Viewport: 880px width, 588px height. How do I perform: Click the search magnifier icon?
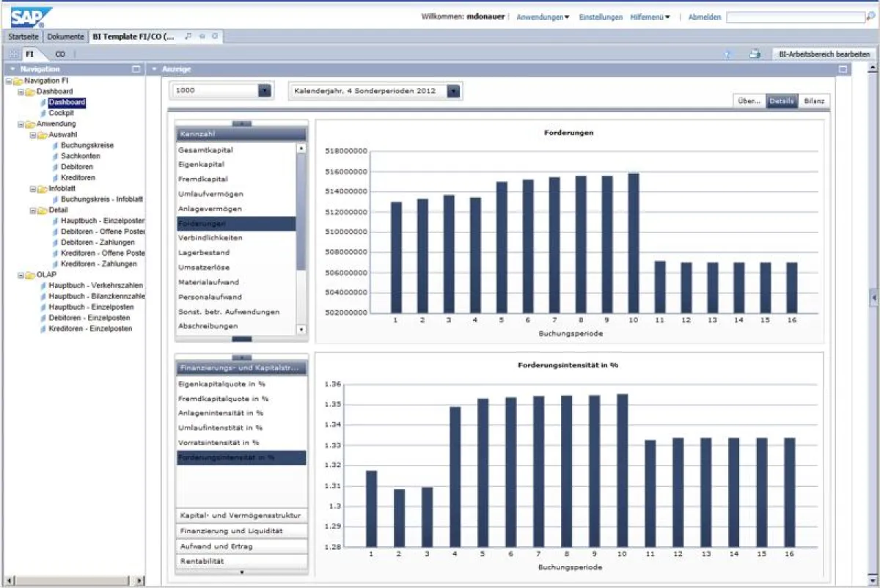click(870, 16)
